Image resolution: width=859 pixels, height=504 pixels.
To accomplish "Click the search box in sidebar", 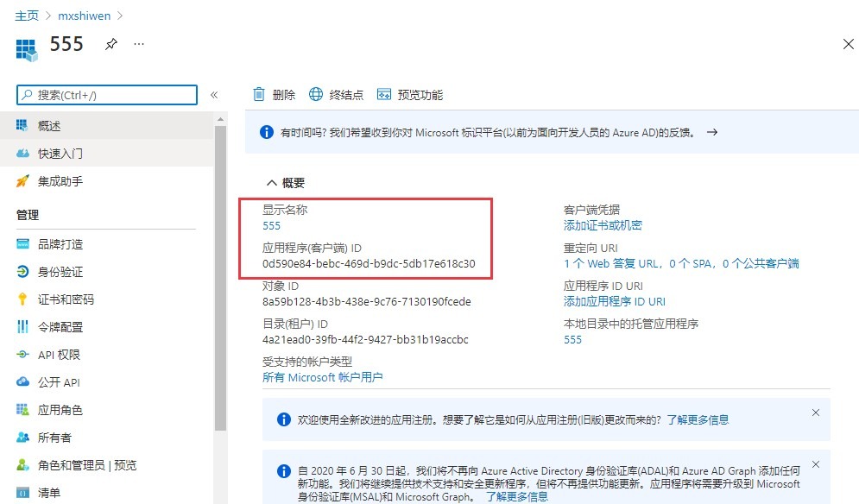I will click(107, 95).
